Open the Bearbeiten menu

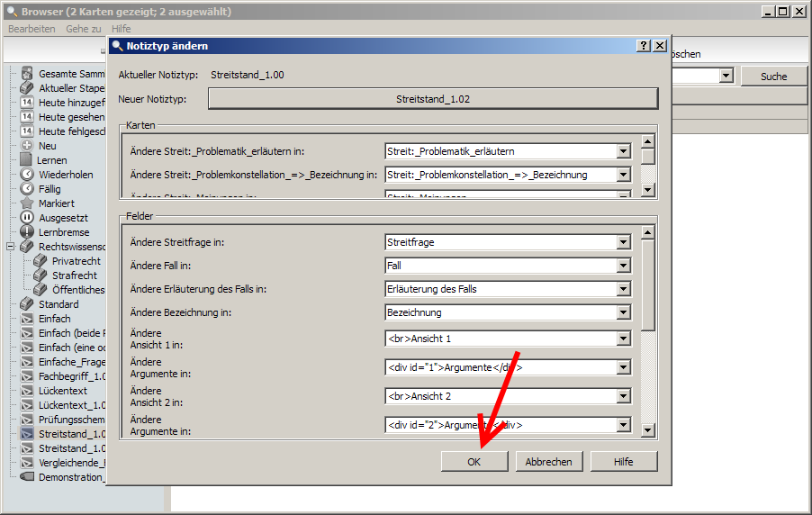[32, 29]
